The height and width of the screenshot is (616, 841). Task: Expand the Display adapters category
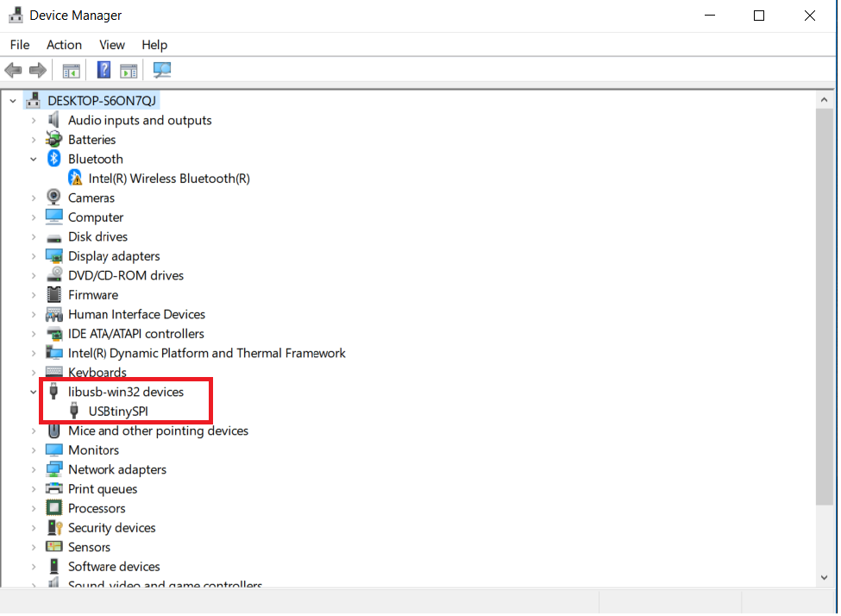click(x=34, y=256)
